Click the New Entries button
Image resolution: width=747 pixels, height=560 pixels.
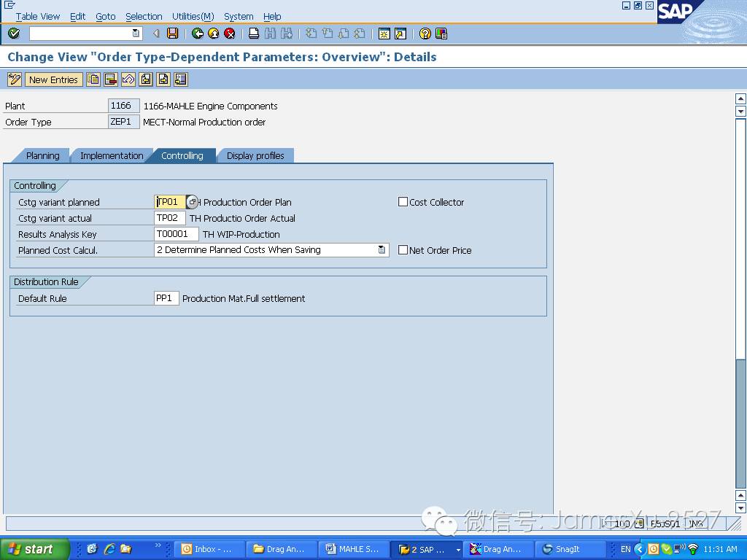[x=53, y=79]
